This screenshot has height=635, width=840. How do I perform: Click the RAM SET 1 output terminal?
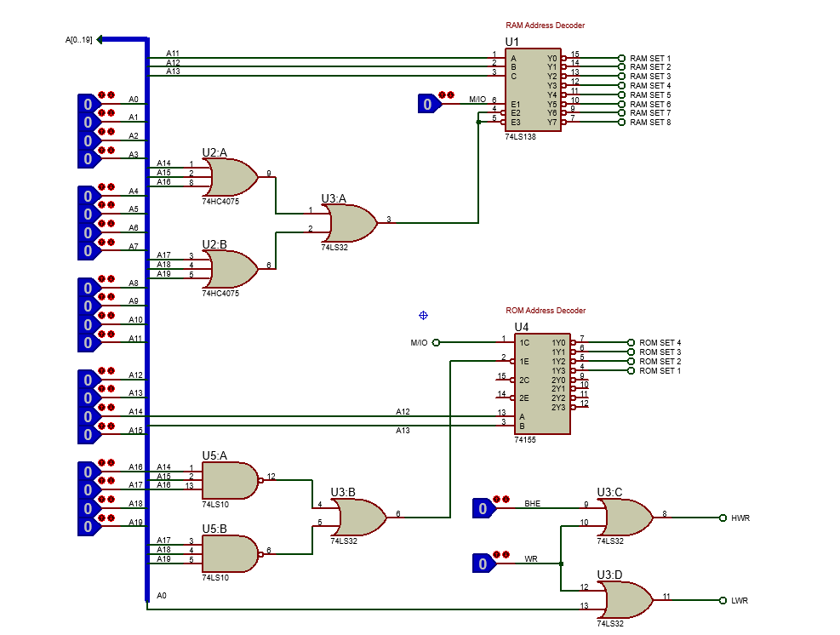point(621,58)
